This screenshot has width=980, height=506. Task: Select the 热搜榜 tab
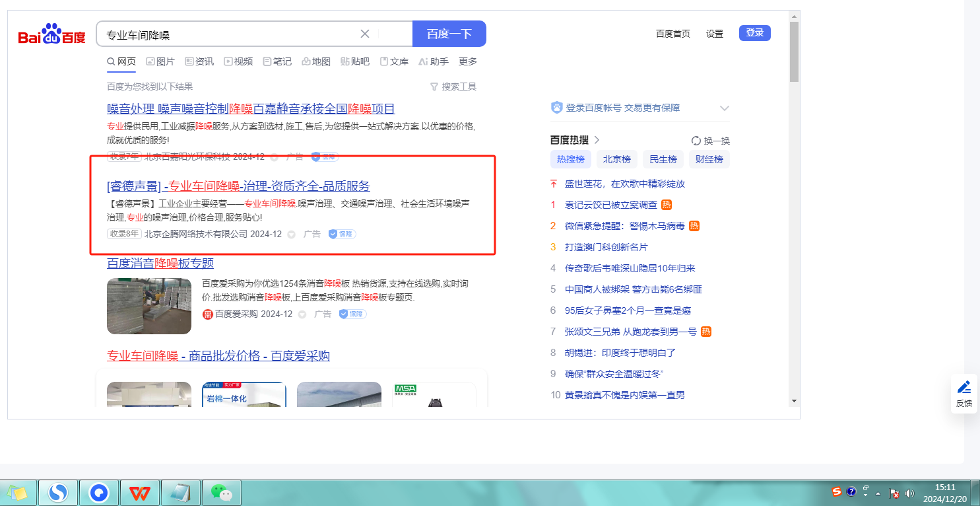point(571,159)
